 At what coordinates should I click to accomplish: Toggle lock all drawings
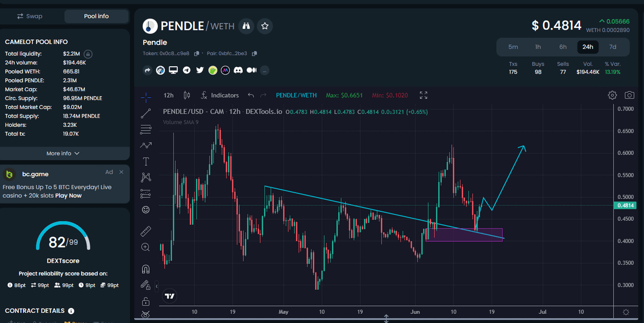tap(145, 302)
